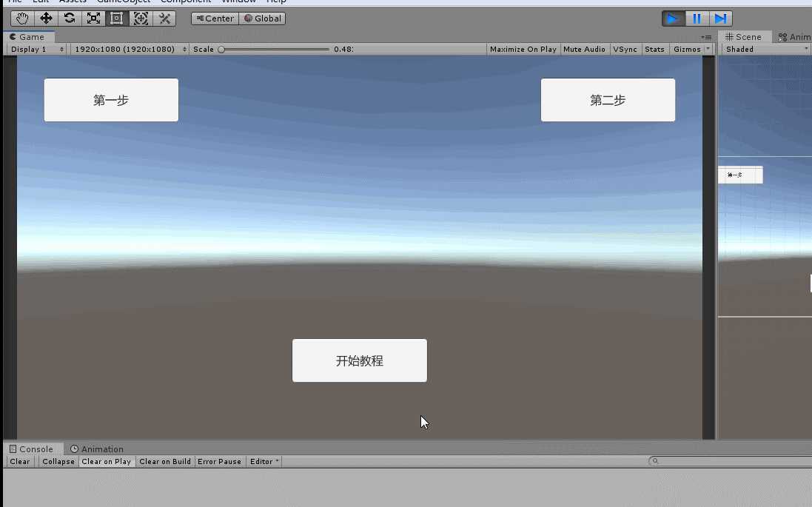Open the 1920x1080 resolution dropdown

pyautogui.click(x=130, y=49)
